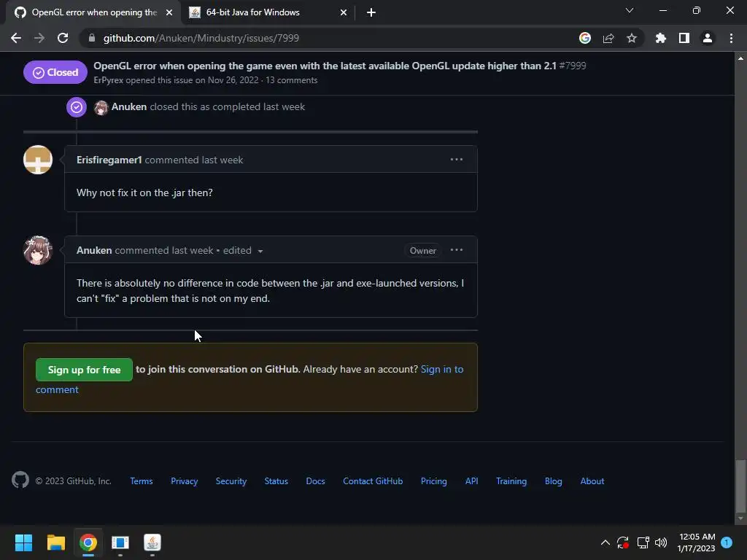This screenshot has height=560, width=747.
Task: Click Anuken large avatar image
Action: point(38,250)
